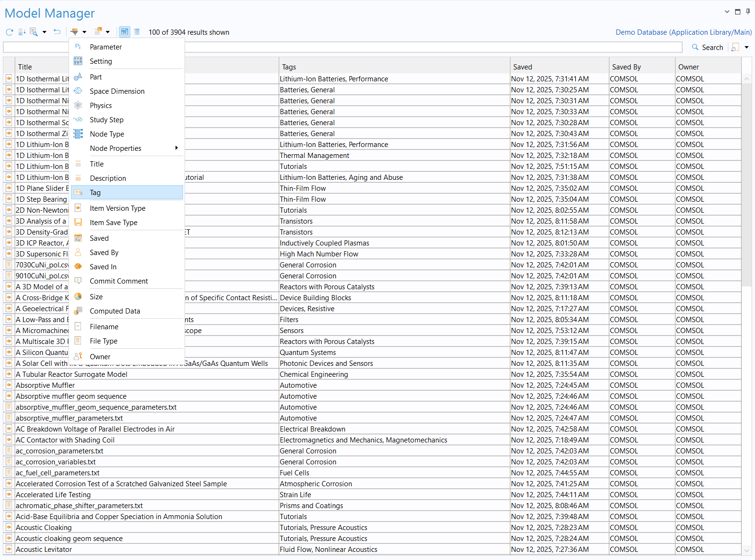The height and width of the screenshot is (560, 755).
Task: Click the model icon beside Acoustic Levitator
Action: [x=9, y=550]
